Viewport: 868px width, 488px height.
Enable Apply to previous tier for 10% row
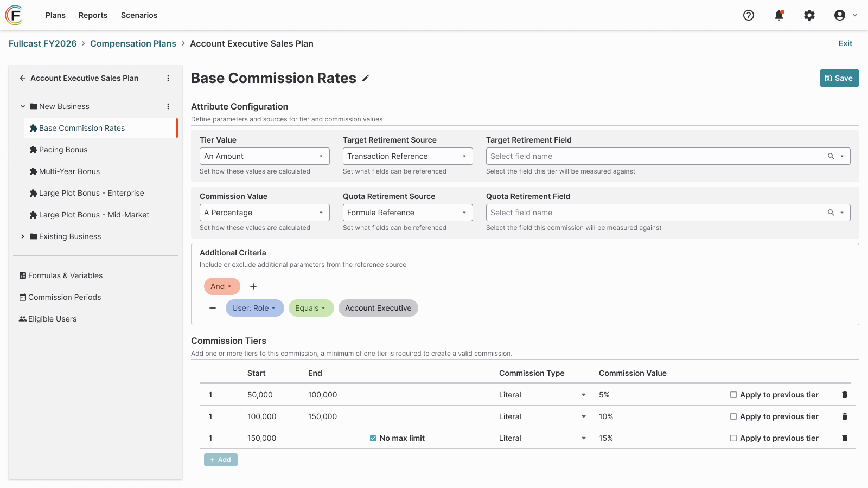click(733, 416)
